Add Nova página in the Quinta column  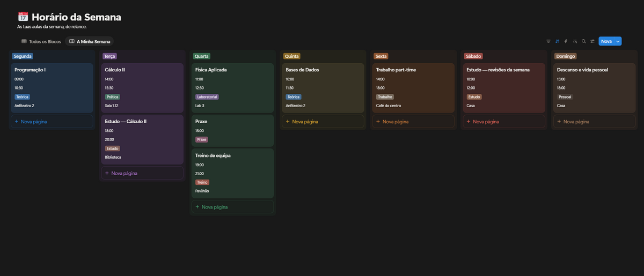coord(323,122)
